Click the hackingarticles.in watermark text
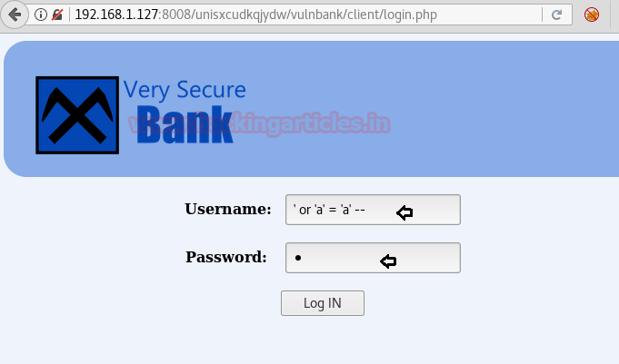This screenshot has width=619, height=364. coord(259,123)
